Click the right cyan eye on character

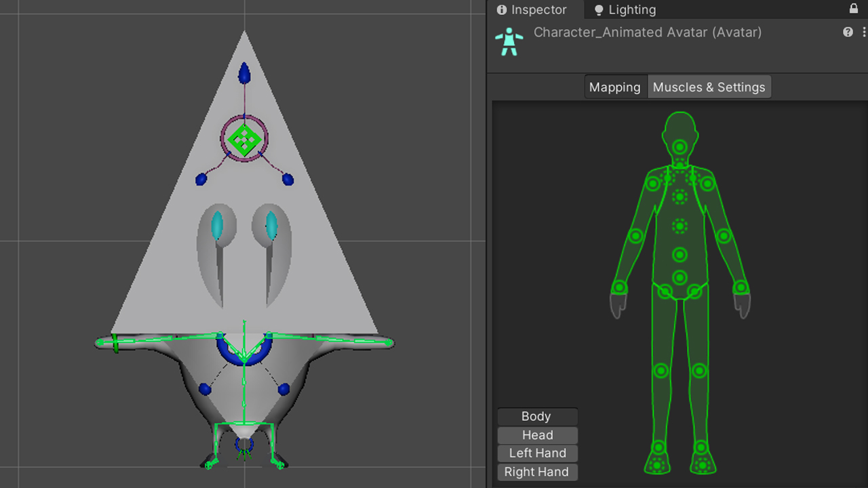(x=271, y=226)
